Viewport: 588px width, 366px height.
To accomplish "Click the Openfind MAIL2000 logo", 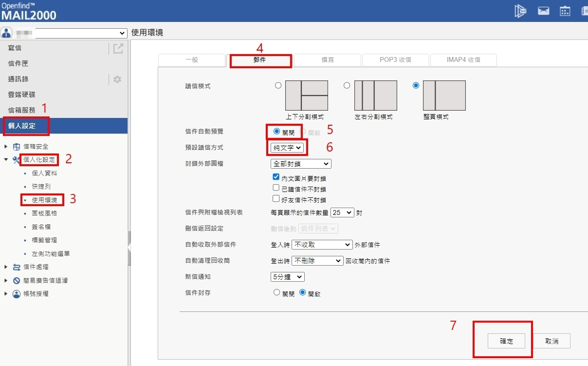I will point(29,11).
